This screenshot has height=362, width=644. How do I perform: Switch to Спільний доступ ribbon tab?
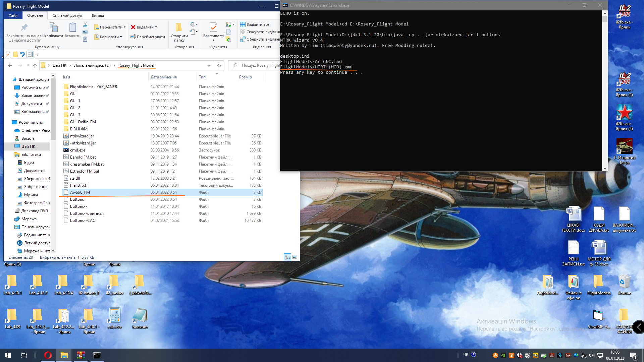click(67, 15)
